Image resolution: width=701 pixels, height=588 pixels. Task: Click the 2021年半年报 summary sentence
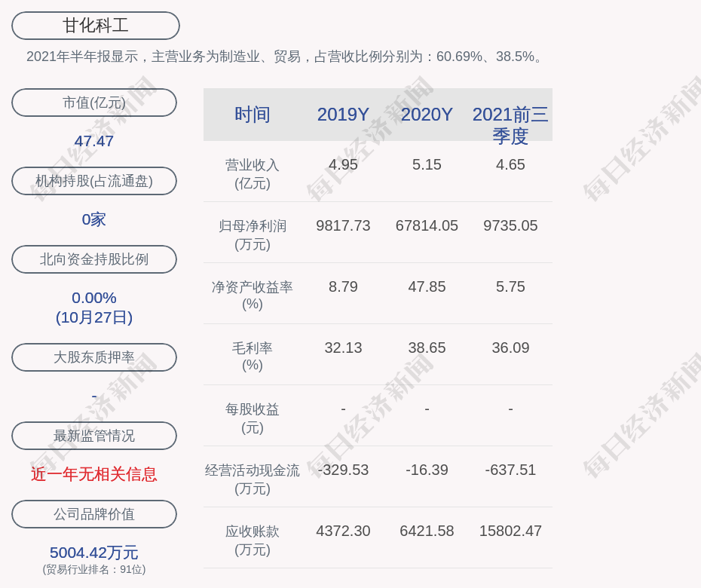click(284, 57)
